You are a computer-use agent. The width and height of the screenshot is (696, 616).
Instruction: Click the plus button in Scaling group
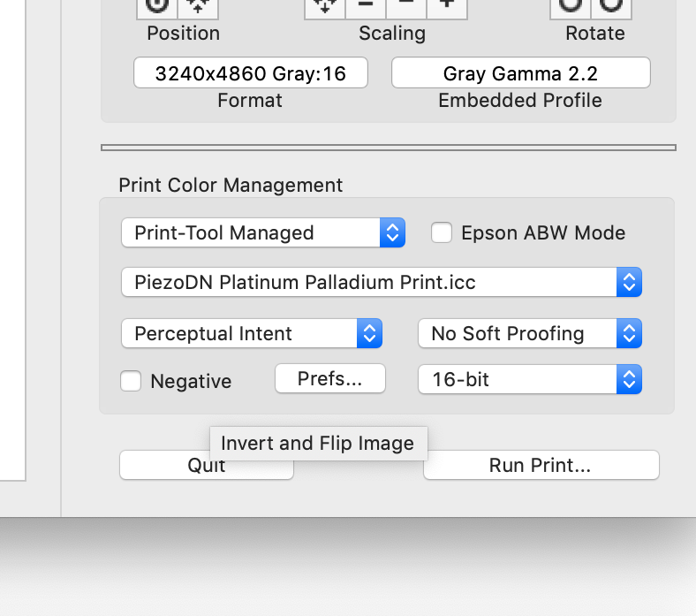[x=447, y=5]
